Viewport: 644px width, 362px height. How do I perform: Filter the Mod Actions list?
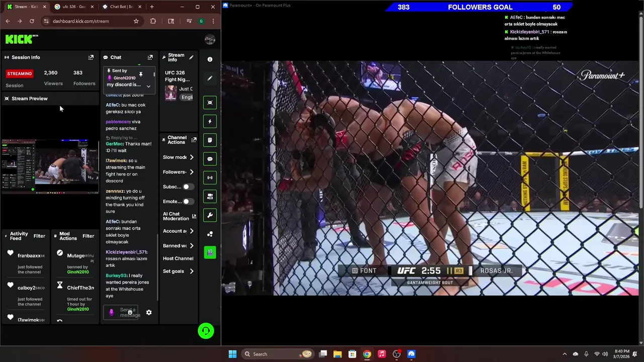pos(88,236)
